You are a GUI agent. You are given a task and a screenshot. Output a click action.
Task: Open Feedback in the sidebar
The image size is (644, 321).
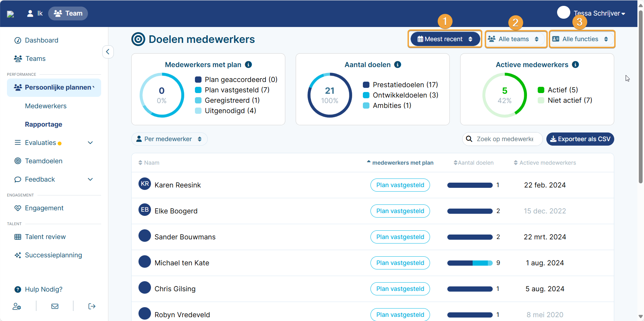click(40, 180)
